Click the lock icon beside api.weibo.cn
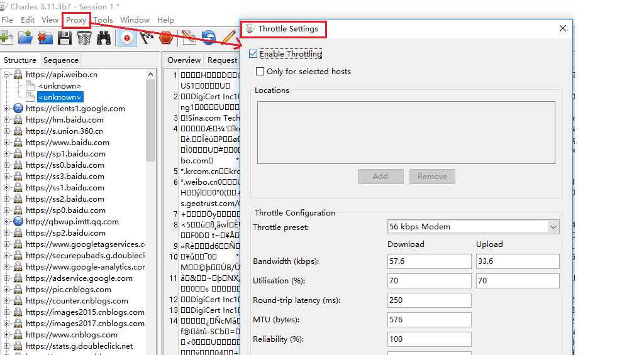This screenshot has height=355, width=644. click(x=18, y=74)
